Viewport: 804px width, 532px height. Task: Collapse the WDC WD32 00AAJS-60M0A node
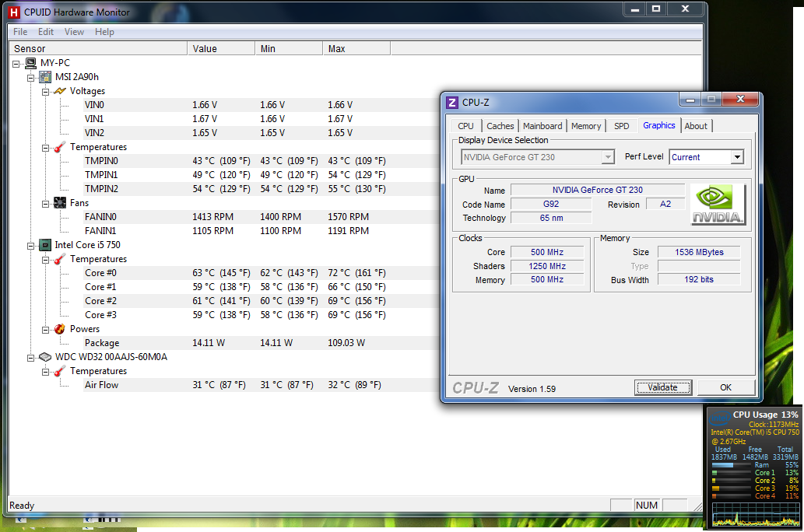coord(31,357)
